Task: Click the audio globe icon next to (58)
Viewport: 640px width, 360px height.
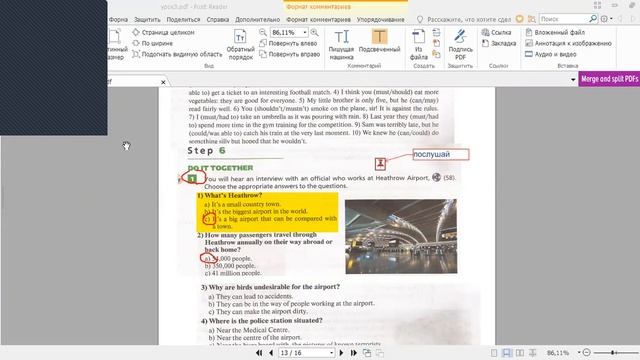Action: [x=436, y=177]
